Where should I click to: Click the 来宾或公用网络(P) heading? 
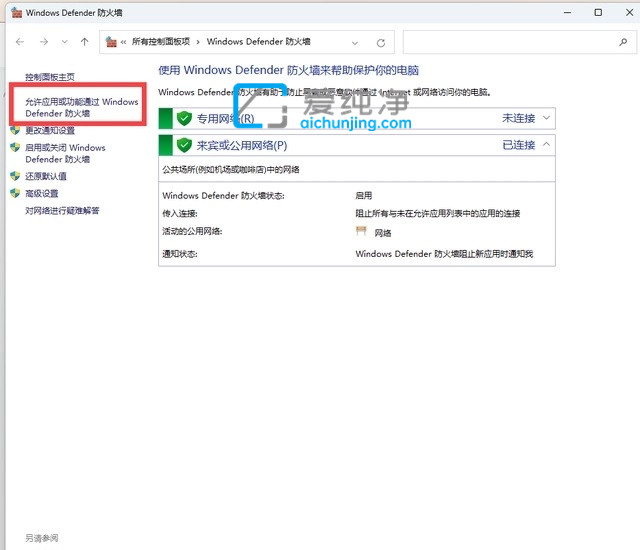pyautogui.click(x=242, y=145)
